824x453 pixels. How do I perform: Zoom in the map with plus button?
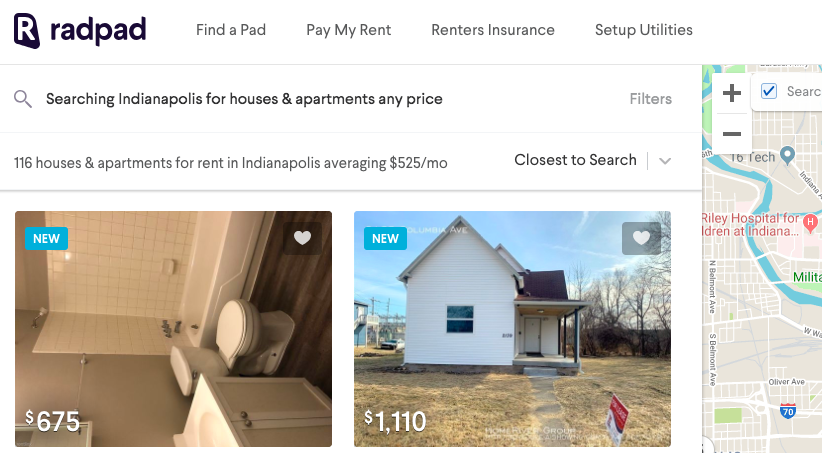(732, 94)
